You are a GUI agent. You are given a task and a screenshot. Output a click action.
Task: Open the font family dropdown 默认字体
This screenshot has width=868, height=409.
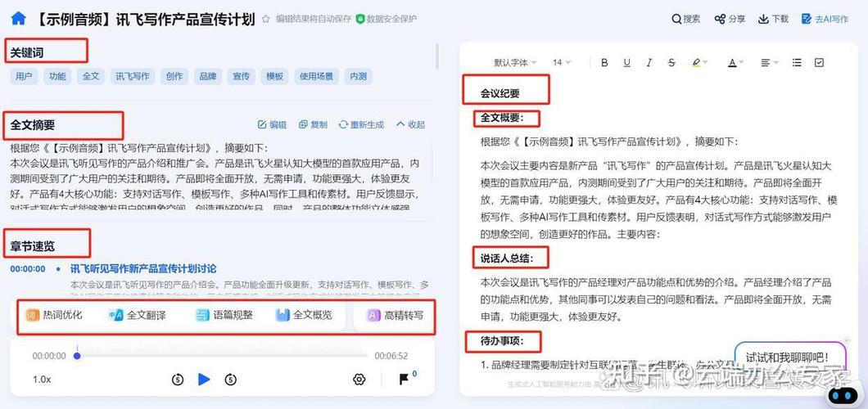515,62
